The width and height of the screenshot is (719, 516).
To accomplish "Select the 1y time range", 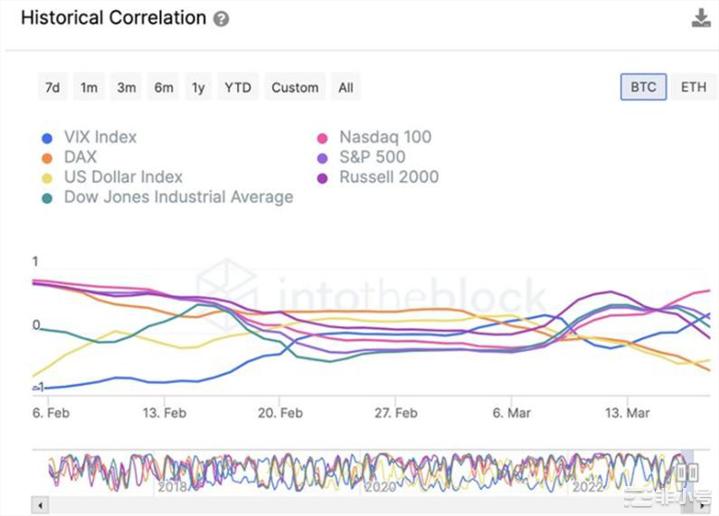I will [198, 87].
